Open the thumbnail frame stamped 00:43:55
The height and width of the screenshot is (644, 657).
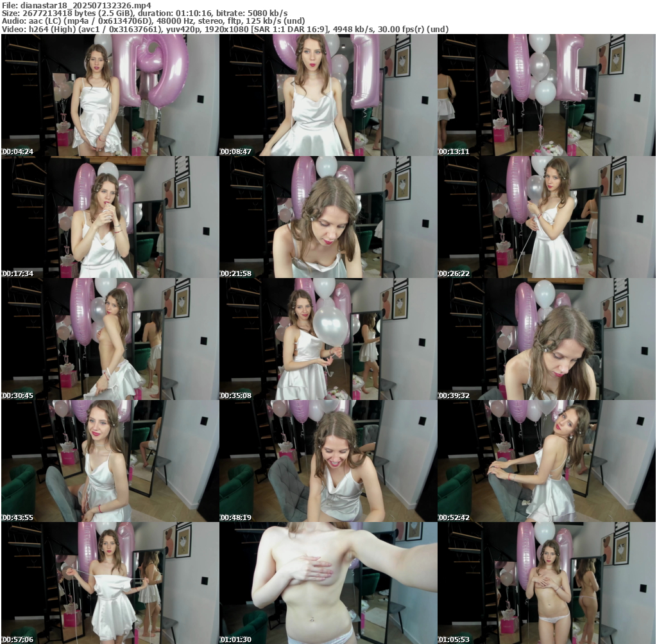110,461
